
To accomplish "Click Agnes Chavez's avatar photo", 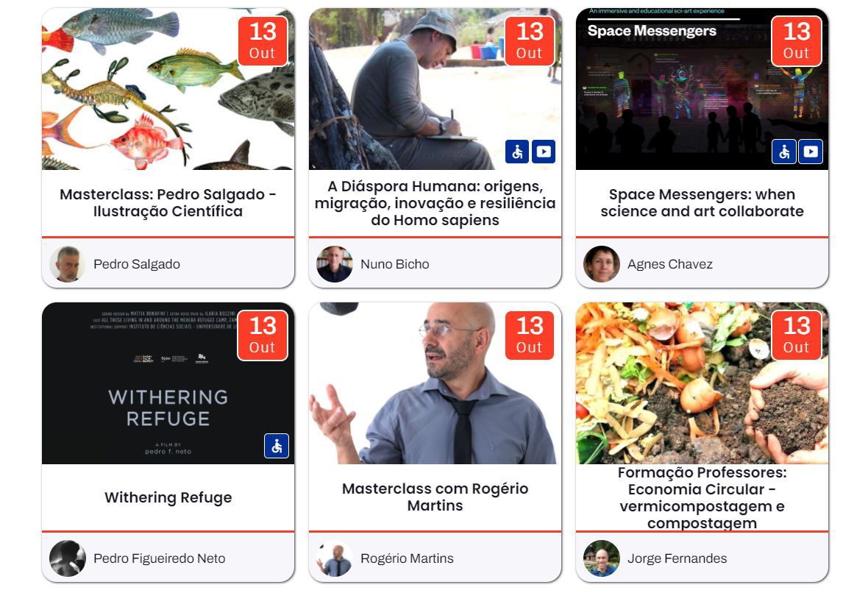I will [x=601, y=264].
